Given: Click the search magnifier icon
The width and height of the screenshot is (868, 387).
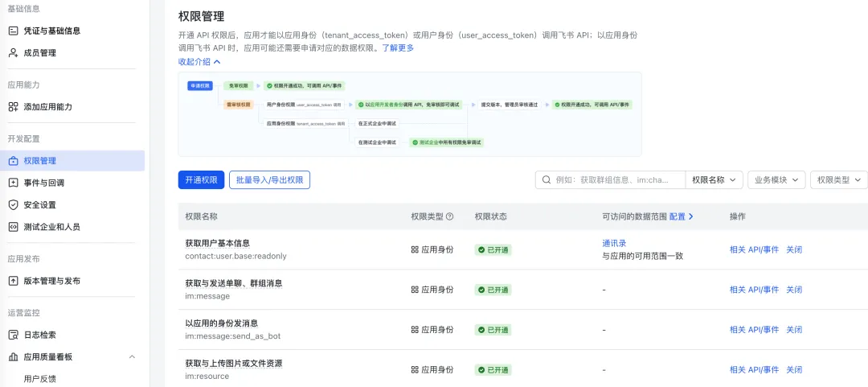Looking at the screenshot, I should click(x=547, y=179).
